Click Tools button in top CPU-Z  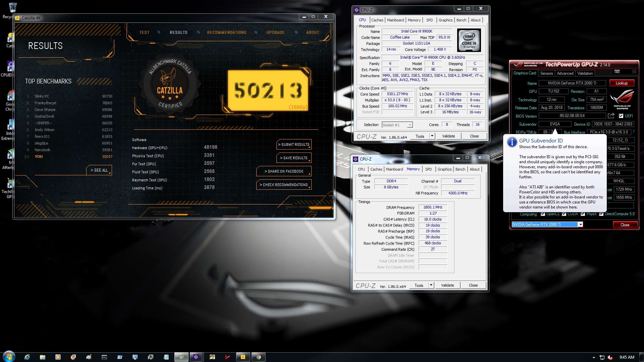click(420, 136)
